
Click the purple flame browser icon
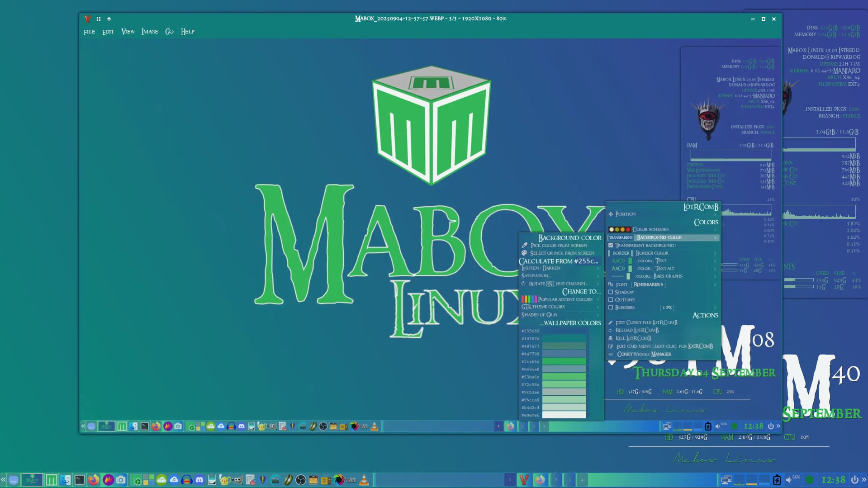point(108,480)
